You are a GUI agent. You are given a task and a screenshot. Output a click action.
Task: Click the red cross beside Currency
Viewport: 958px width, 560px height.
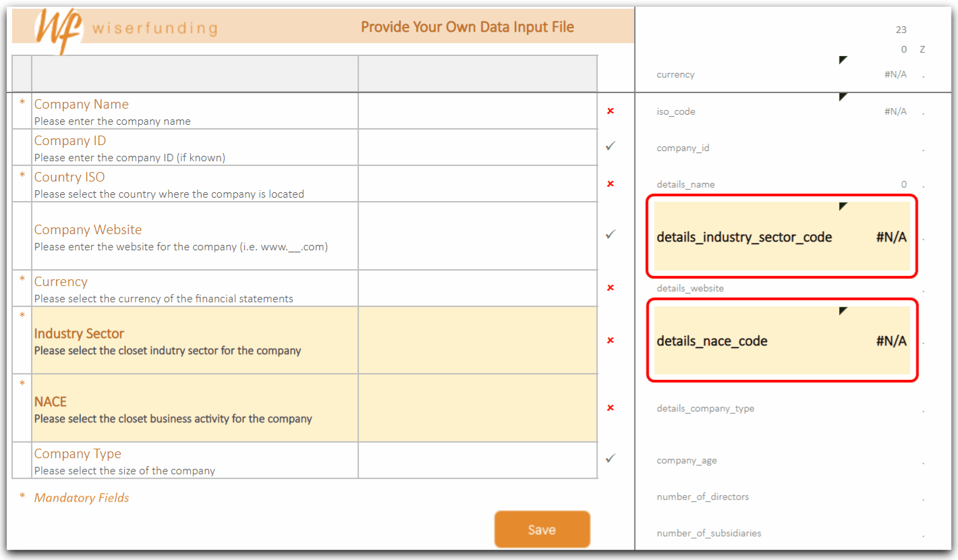point(610,287)
